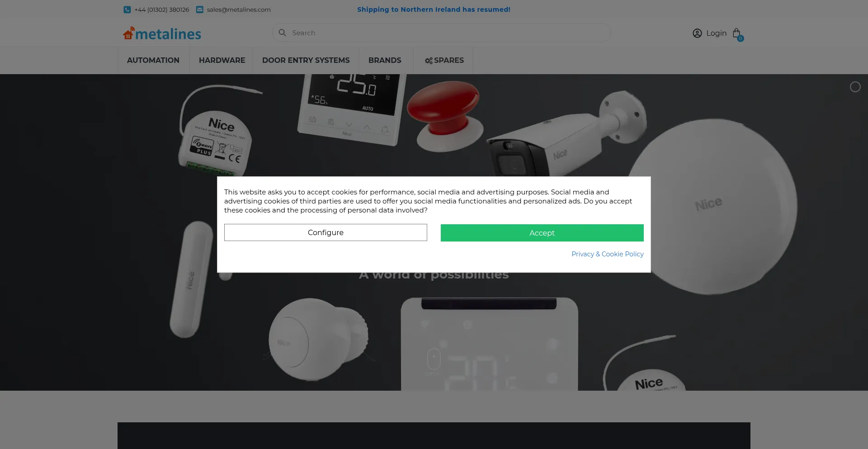The height and width of the screenshot is (449, 868).
Task: Expand the Brands menu
Action: 385,60
